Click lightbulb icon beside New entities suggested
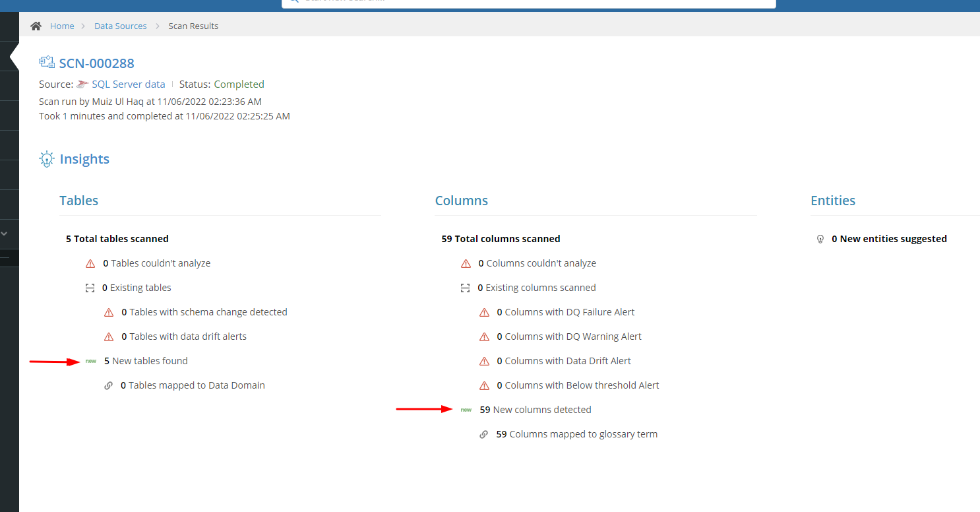 coord(820,239)
